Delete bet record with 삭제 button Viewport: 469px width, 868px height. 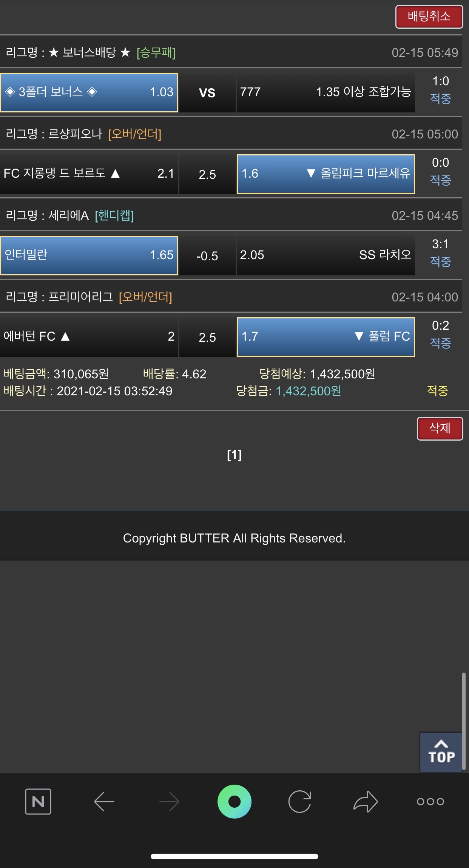pos(440,428)
